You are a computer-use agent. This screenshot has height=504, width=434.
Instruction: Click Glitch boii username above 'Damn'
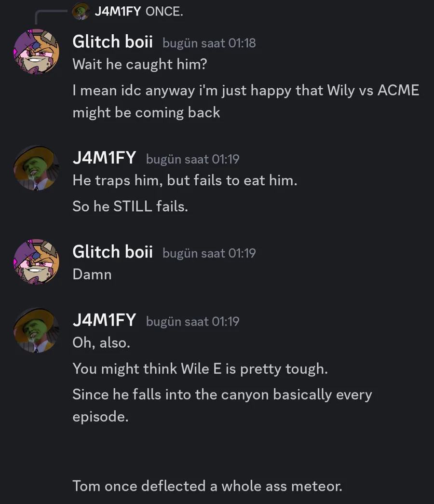pyautogui.click(x=112, y=252)
